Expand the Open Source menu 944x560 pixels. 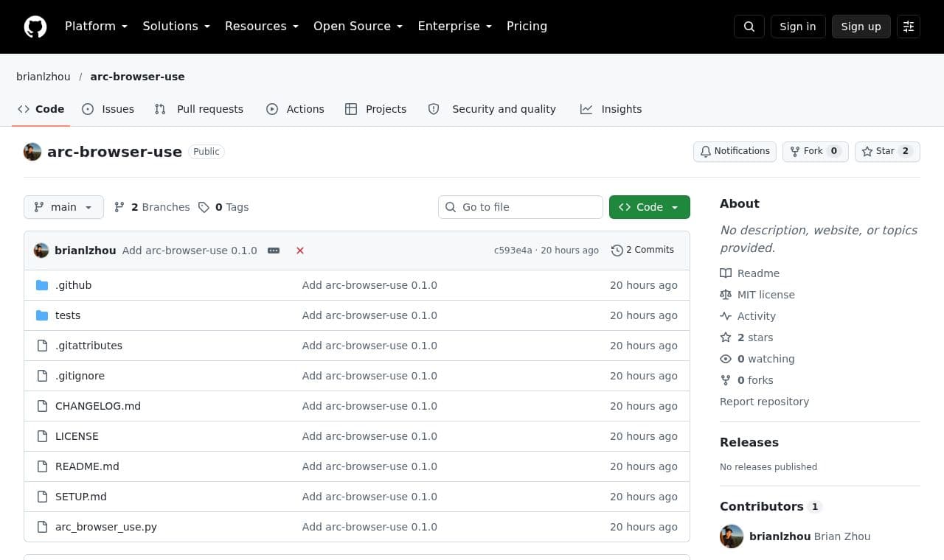tap(358, 27)
